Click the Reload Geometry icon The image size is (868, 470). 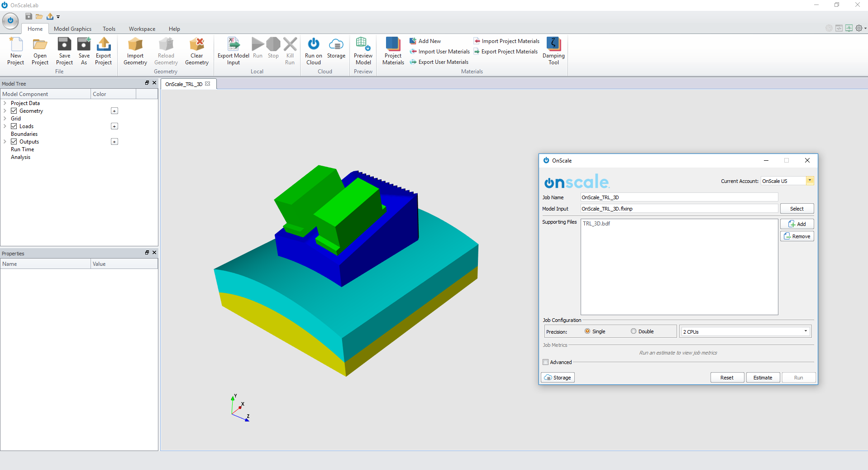pos(166,44)
